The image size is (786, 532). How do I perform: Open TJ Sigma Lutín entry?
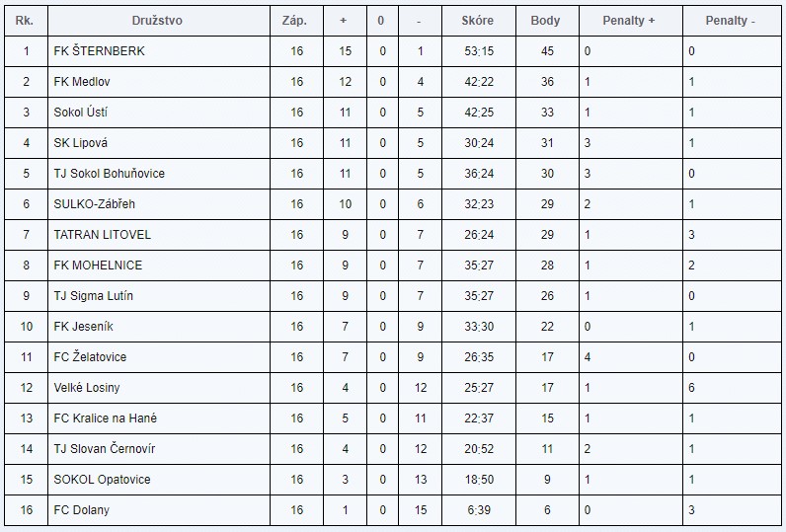[93, 296]
